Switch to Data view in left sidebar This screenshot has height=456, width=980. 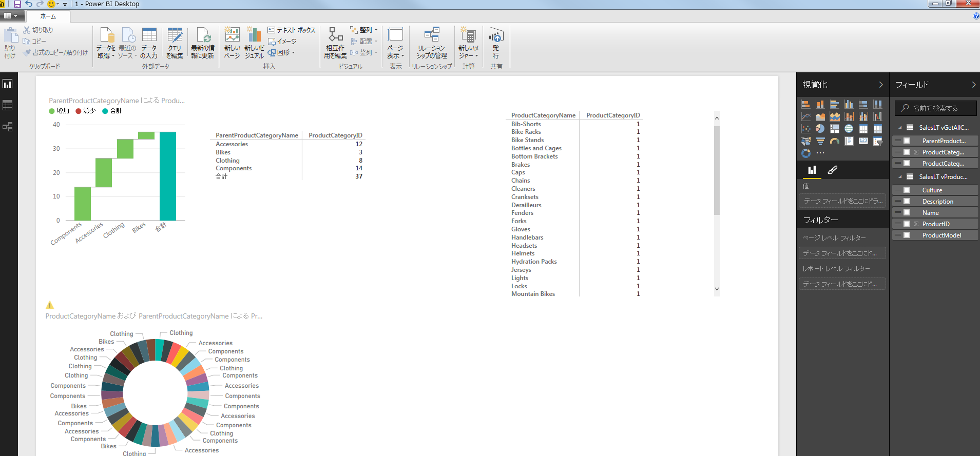(x=8, y=105)
